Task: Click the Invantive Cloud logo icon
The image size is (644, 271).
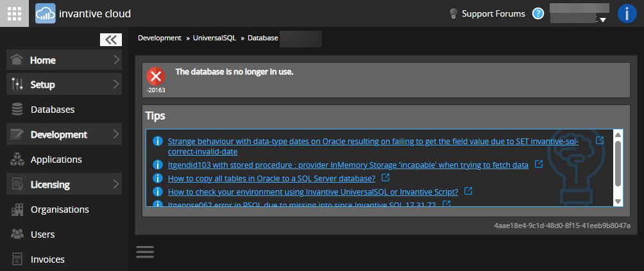Action: click(x=46, y=13)
